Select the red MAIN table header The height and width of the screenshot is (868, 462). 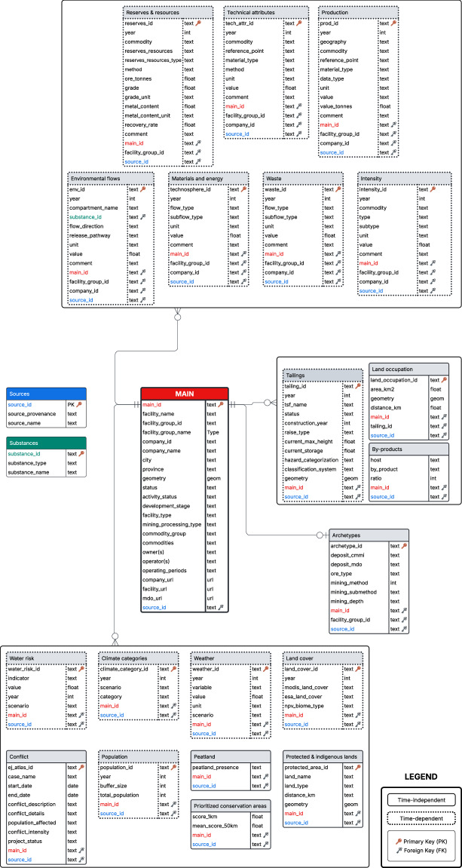tap(184, 394)
